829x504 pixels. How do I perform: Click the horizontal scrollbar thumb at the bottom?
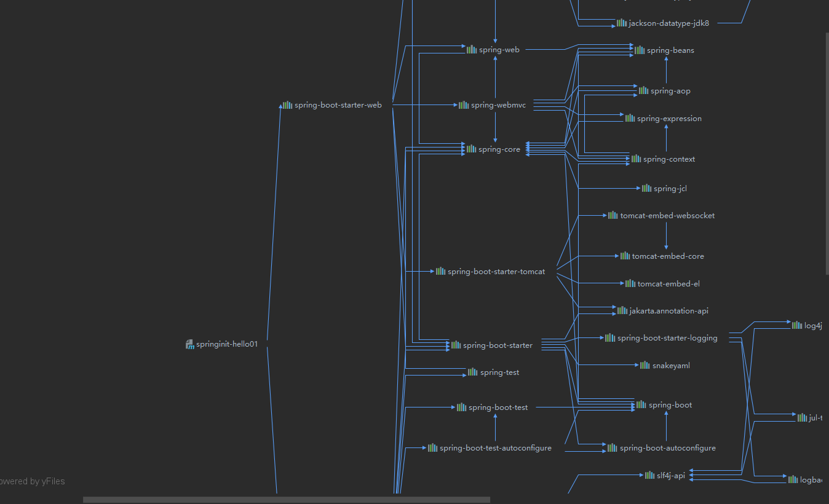coord(287,500)
